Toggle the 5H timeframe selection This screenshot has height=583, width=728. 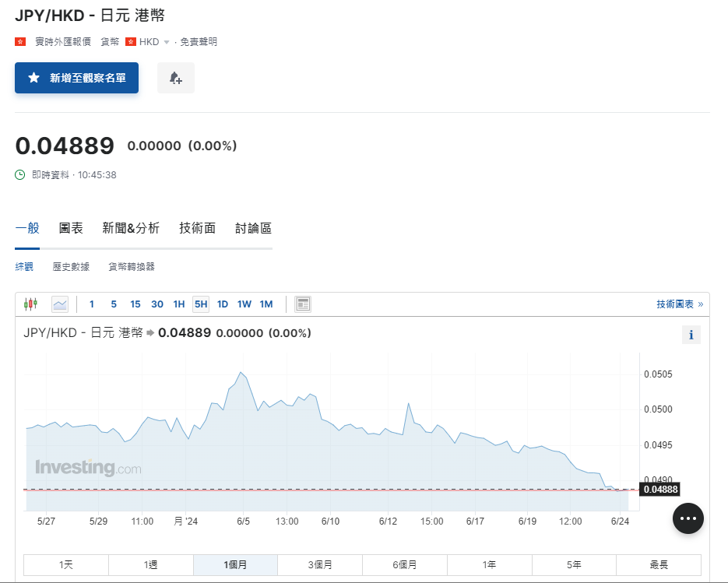point(200,304)
